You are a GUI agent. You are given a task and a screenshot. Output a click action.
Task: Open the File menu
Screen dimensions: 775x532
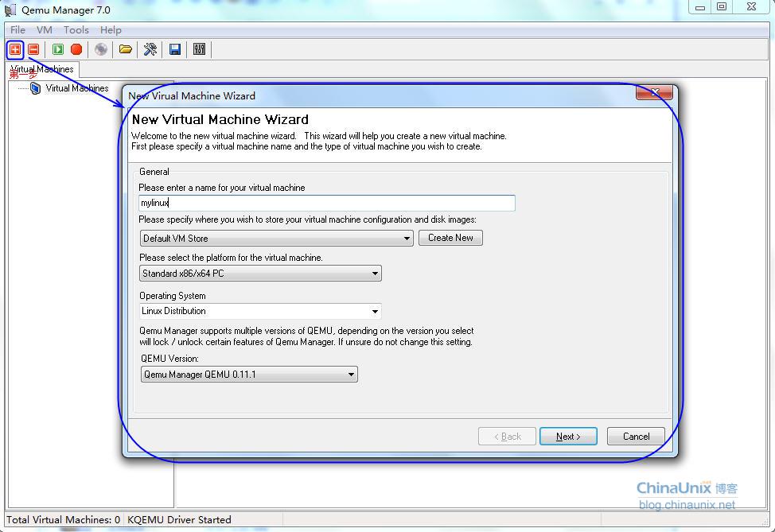[18, 30]
